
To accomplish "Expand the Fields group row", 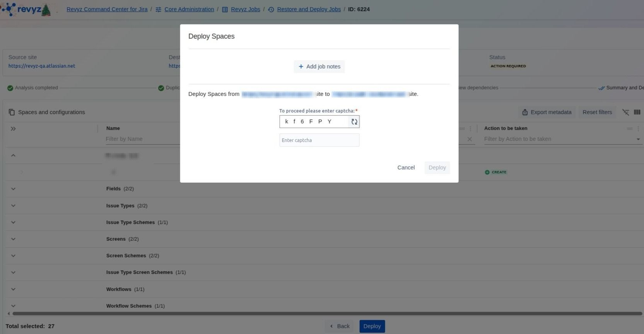I will [13, 189].
